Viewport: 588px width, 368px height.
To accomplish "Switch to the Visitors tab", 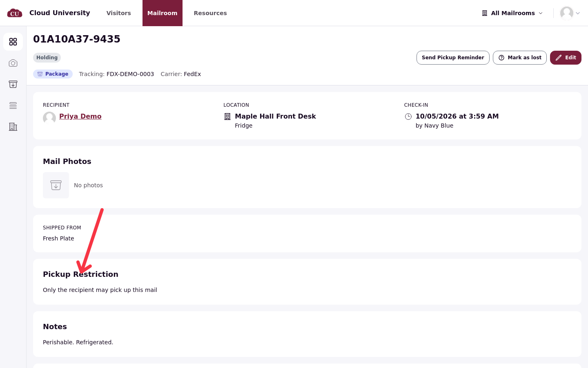I will click(119, 13).
